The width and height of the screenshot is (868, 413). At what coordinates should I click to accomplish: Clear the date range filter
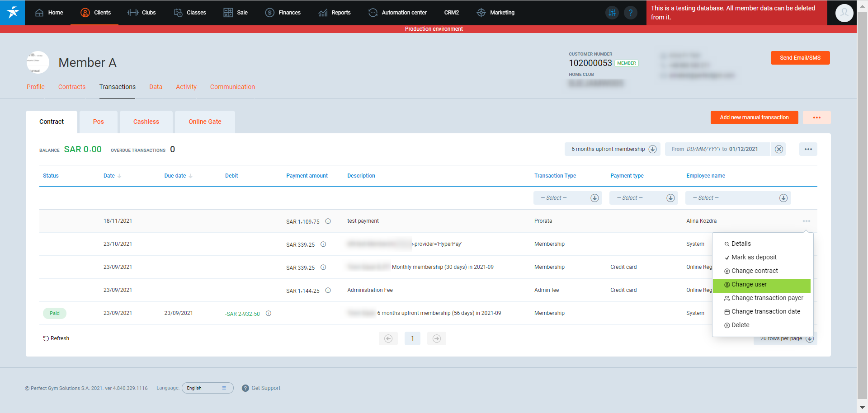coord(778,149)
